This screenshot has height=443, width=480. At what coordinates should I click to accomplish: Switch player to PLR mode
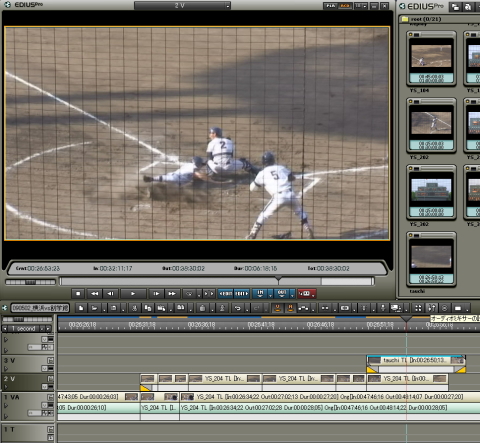click(331, 6)
